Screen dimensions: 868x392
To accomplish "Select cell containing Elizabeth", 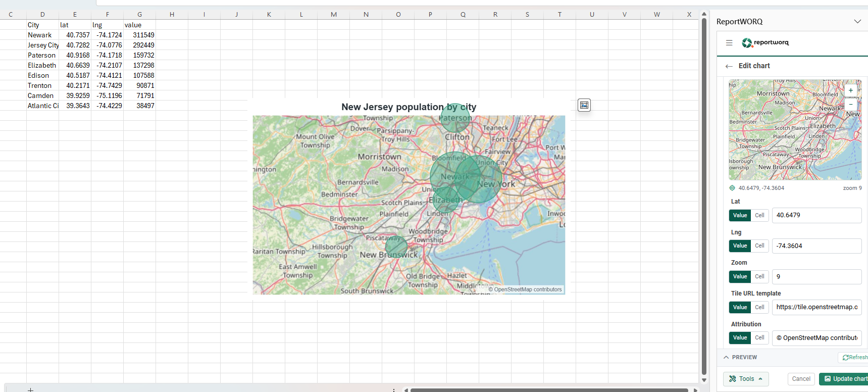I will pyautogui.click(x=42, y=65).
